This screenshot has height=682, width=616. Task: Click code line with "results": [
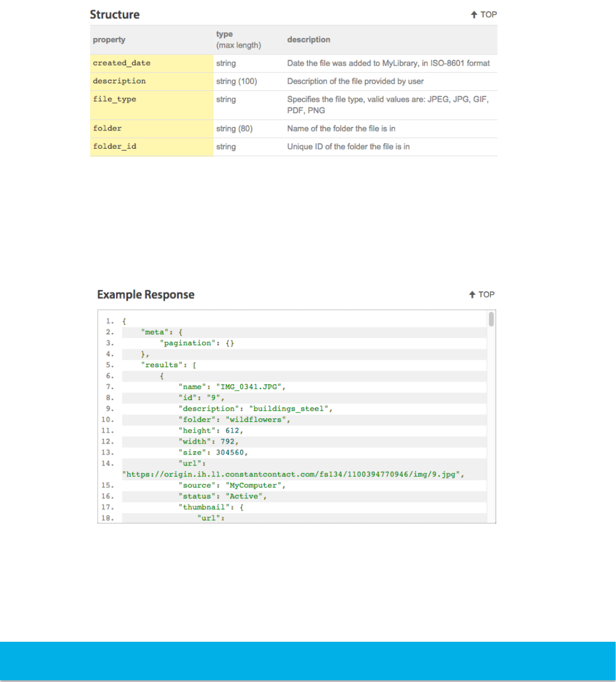168,365
